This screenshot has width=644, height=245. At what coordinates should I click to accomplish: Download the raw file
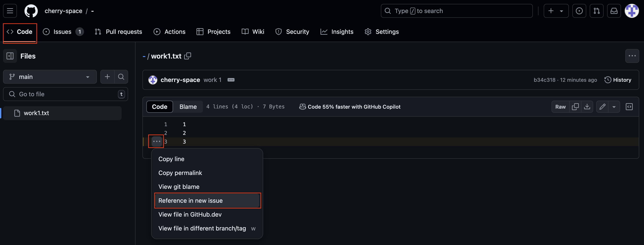coord(587,107)
